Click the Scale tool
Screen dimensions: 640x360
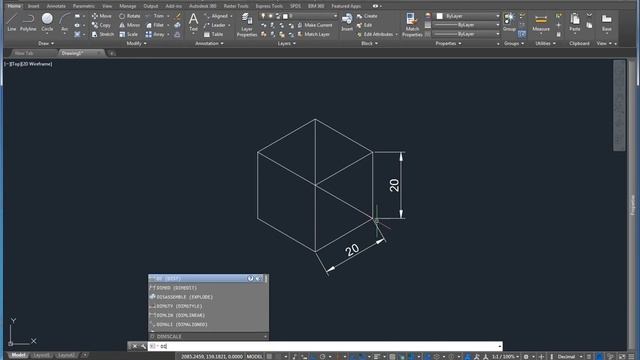click(x=128, y=35)
